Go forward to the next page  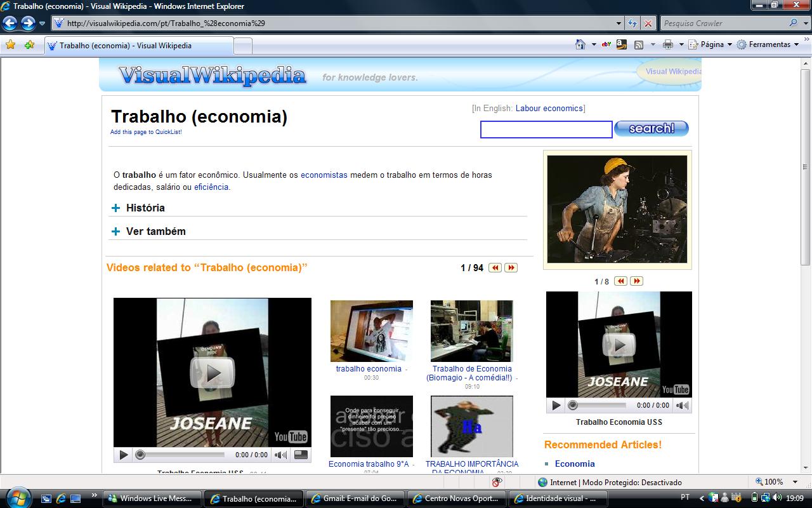pyautogui.click(x=28, y=23)
